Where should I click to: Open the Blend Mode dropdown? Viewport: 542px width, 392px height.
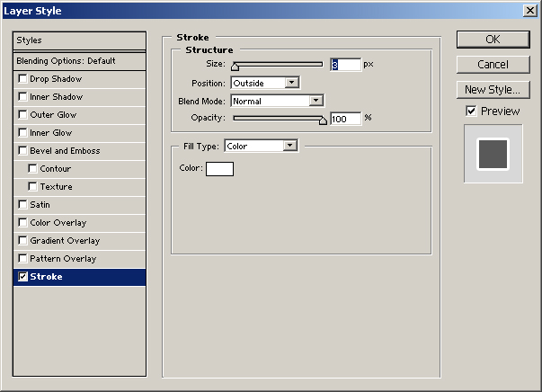pyautogui.click(x=277, y=101)
